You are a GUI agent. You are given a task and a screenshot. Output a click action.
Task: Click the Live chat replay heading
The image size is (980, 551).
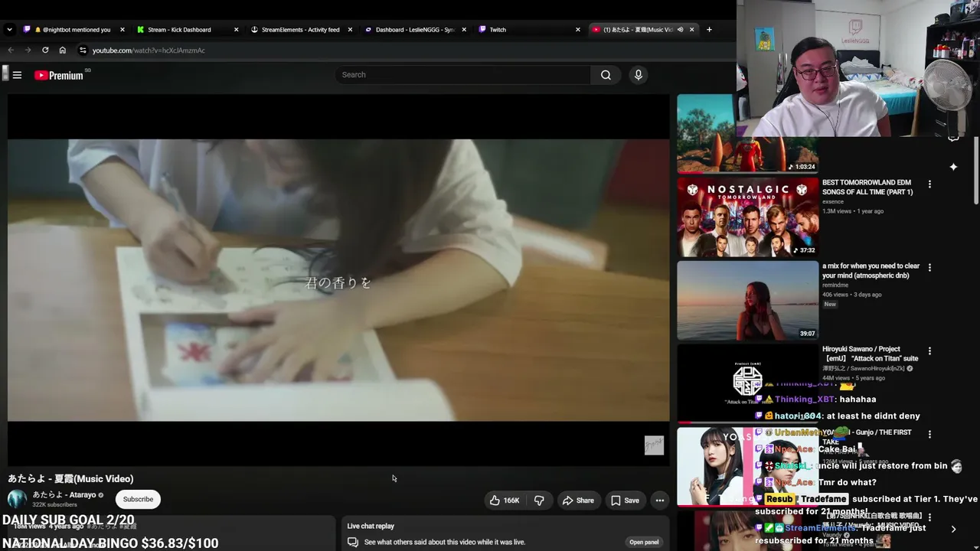[371, 527]
